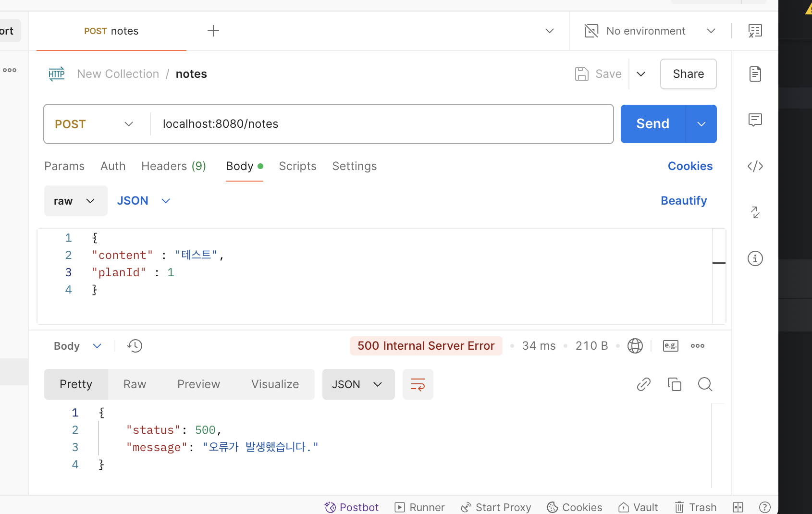
Task: Select the Pretty response view
Action: (76, 384)
